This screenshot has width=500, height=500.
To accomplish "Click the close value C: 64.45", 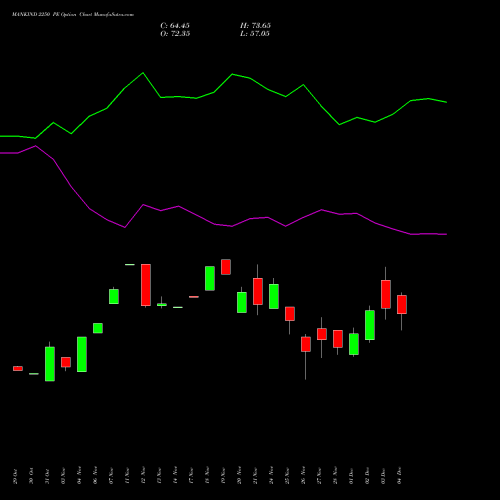I will 175,26.
